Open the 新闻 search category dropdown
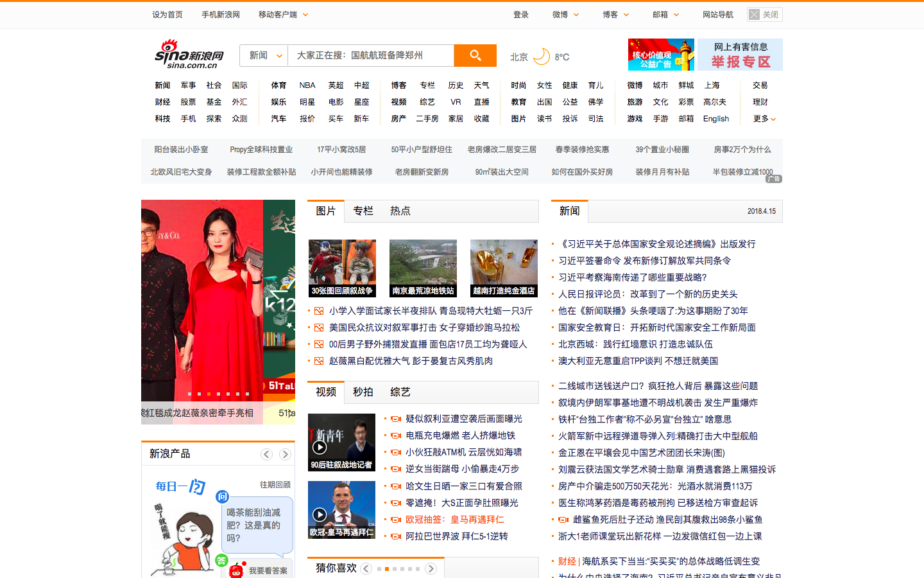This screenshot has height=578, width=924. click(264, 55)
